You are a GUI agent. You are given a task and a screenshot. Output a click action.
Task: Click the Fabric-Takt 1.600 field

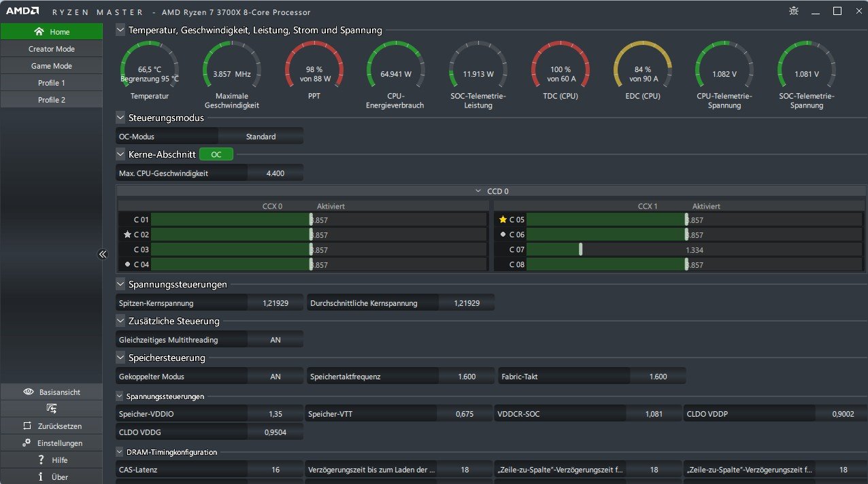click(658, 376)
